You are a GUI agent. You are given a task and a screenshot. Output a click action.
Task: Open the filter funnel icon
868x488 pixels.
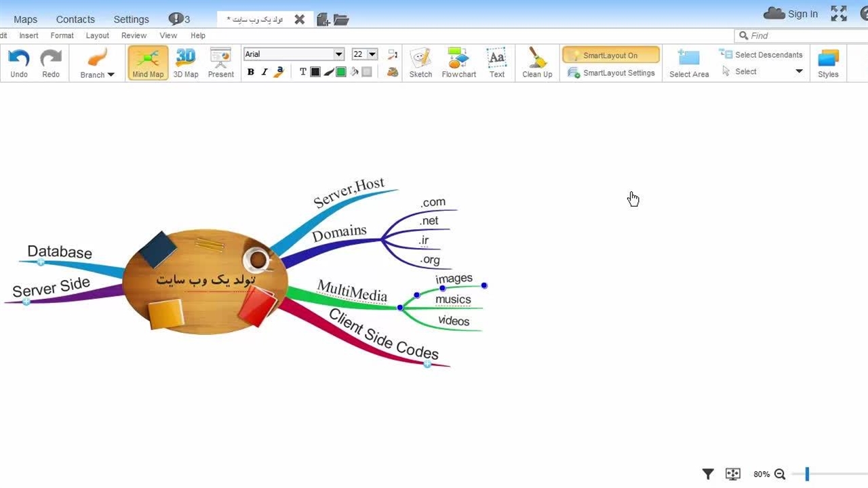coord(708,474)
